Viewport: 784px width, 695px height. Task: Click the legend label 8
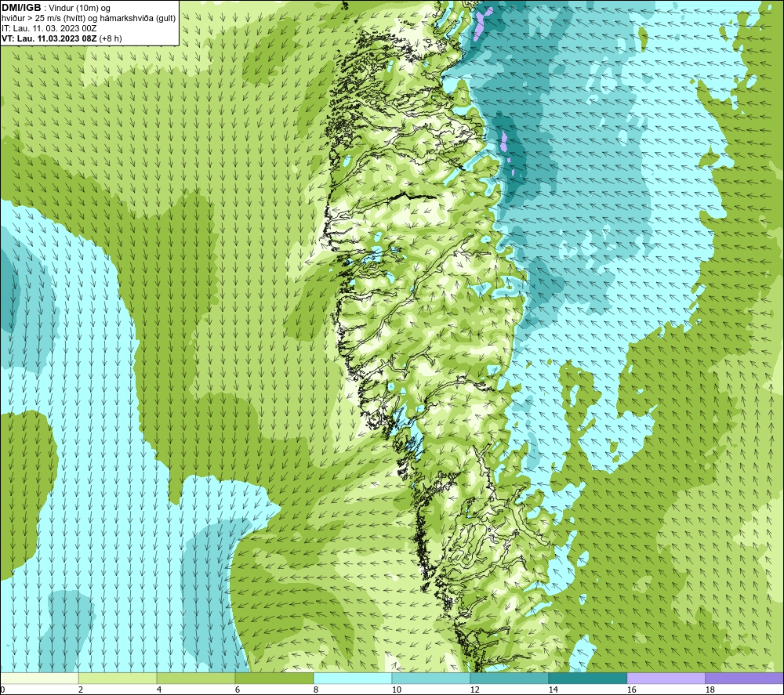316,690
